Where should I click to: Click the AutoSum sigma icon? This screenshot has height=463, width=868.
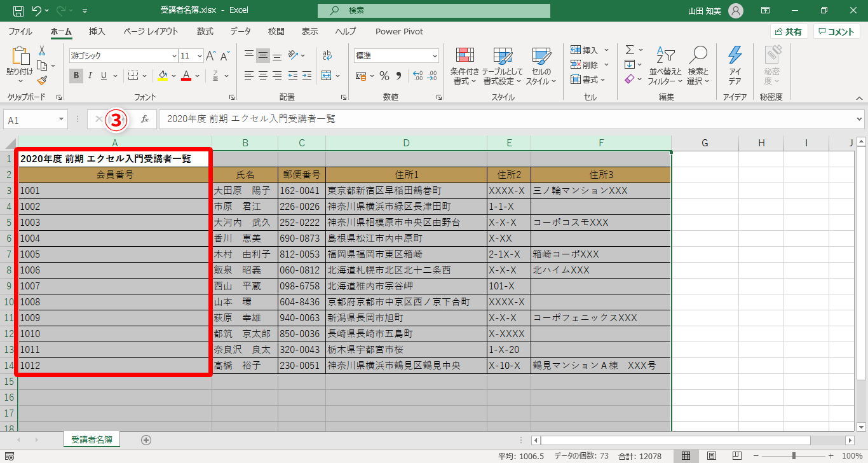[x=630, y=50]
